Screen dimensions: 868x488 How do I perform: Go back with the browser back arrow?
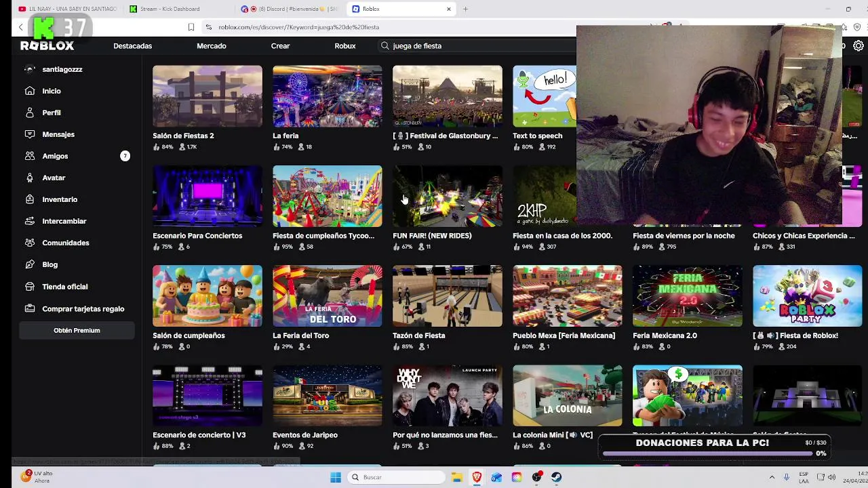21,27
